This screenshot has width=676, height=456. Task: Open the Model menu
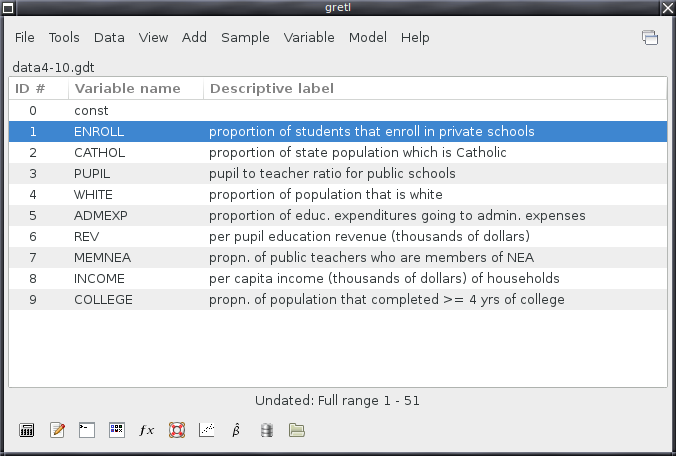click(368, 37)
